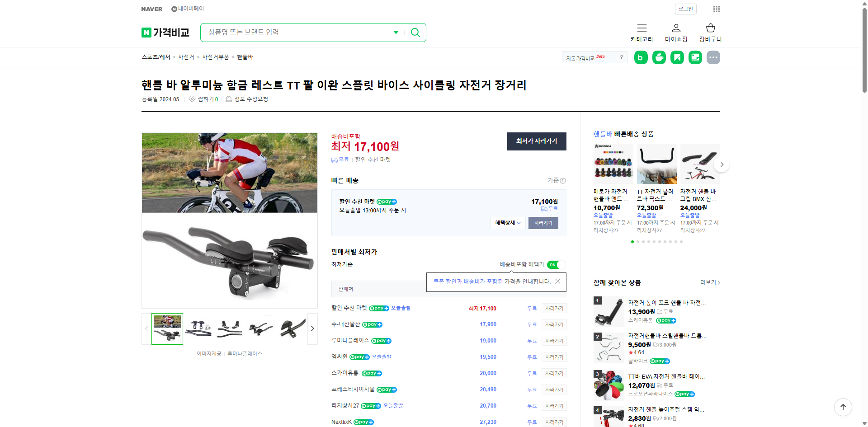Select the first carousel pagination dot

(632, 242)
